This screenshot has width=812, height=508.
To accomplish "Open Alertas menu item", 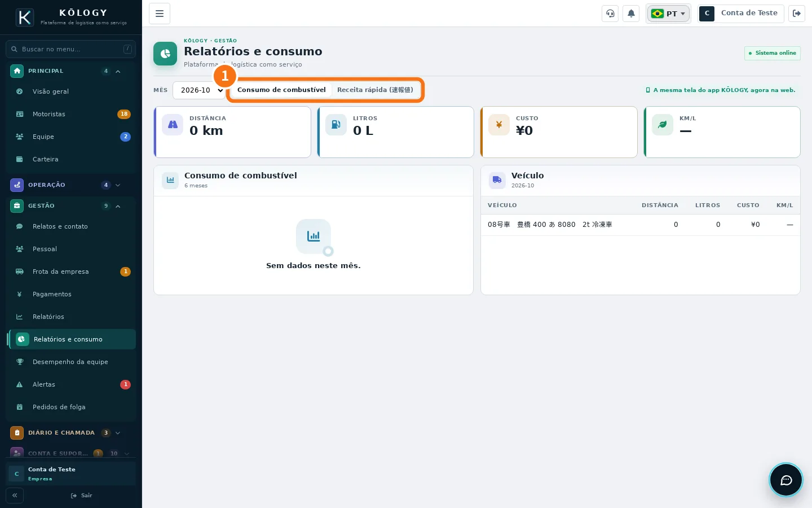I will click(71, 384).
